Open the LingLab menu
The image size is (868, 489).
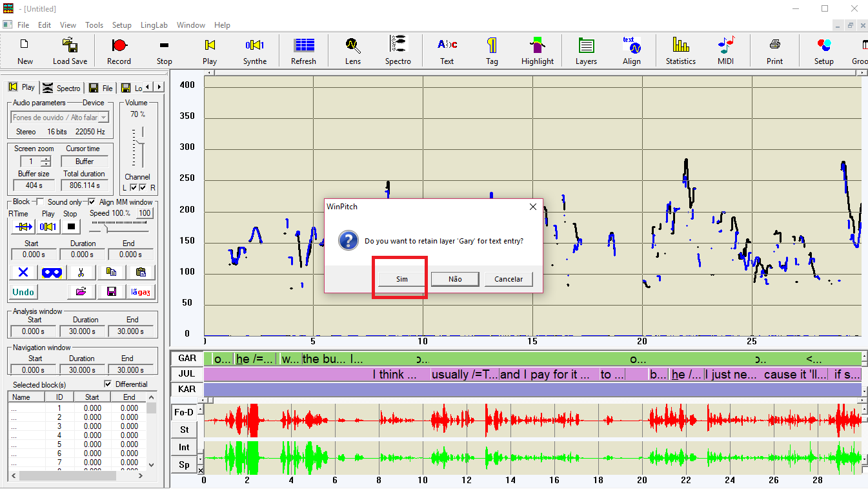click(154, 25)
